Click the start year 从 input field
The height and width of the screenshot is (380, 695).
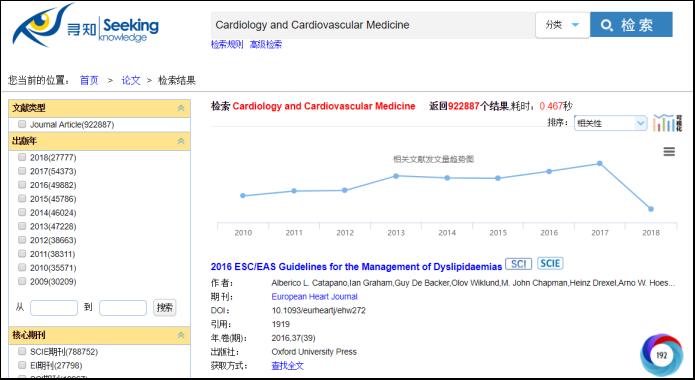[54, 308]
